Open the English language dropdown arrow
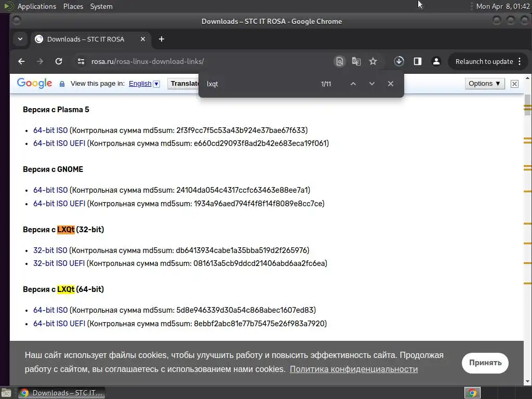Viewport: 532px width, 399px height. [x=156, y=84]
